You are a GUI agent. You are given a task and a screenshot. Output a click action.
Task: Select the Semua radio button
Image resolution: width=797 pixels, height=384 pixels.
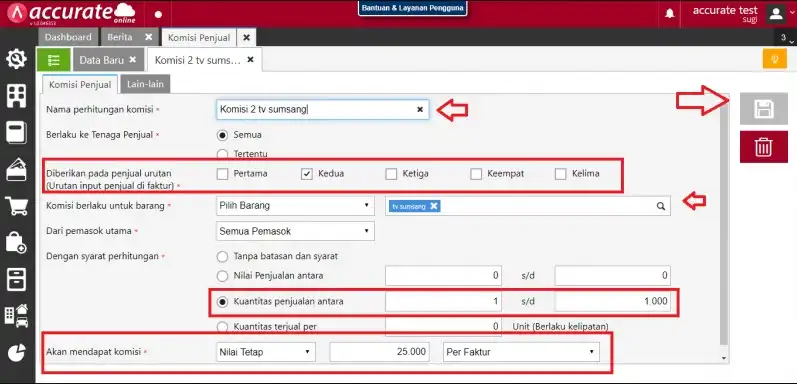pyautogui.click(x=222, y=135)
